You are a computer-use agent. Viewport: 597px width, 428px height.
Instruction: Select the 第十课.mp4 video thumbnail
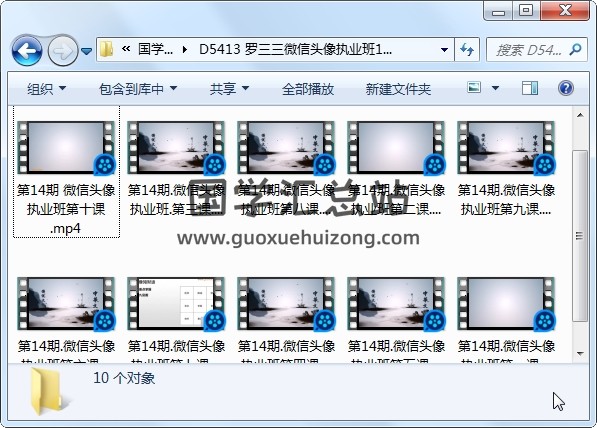tap(66, 148)
